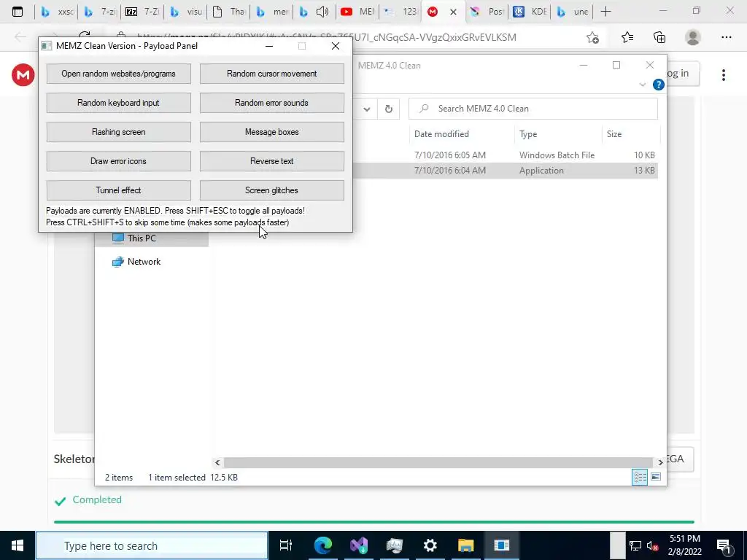Click scrollbar left arrow in Explorer
Screen dimensions: 747x560
coord(217,462)
